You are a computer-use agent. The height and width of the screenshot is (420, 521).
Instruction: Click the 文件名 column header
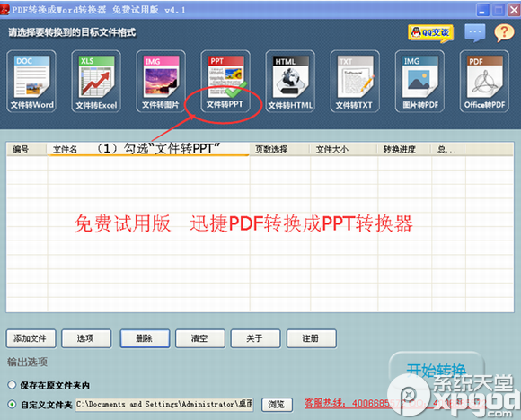tap(148, 149)
